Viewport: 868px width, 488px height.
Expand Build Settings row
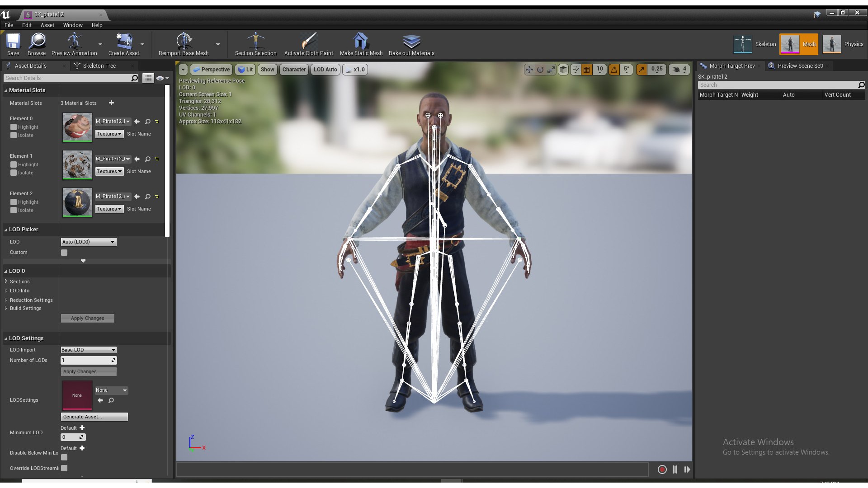pyautogui.click(x=6, y=308)
